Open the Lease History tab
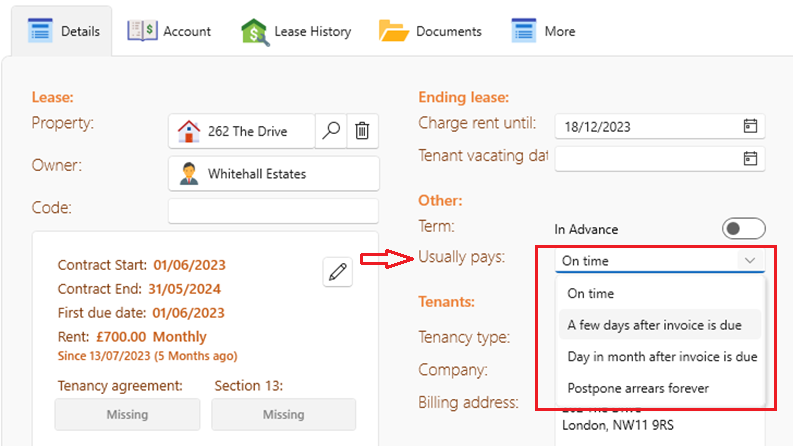 (x=296, y=31)
